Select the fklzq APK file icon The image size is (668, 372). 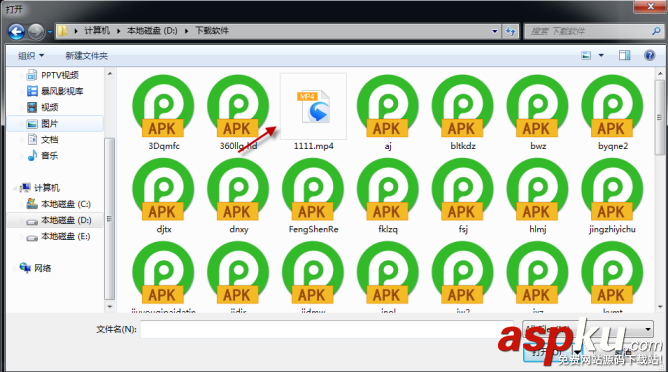[x=388, y=189]
